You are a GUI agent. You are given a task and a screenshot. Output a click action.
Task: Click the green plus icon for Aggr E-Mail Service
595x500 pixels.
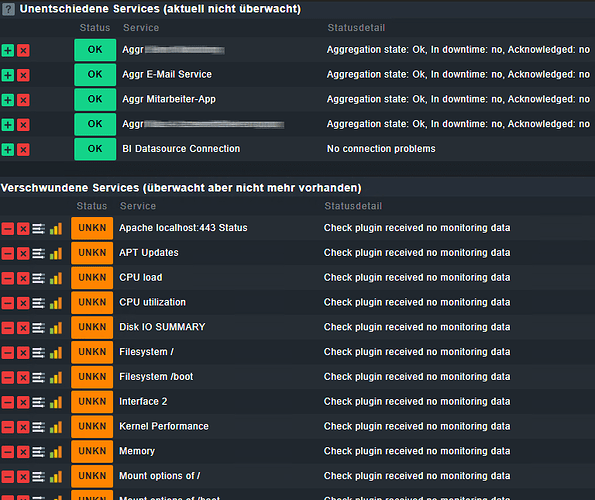[x=8, y=75]
